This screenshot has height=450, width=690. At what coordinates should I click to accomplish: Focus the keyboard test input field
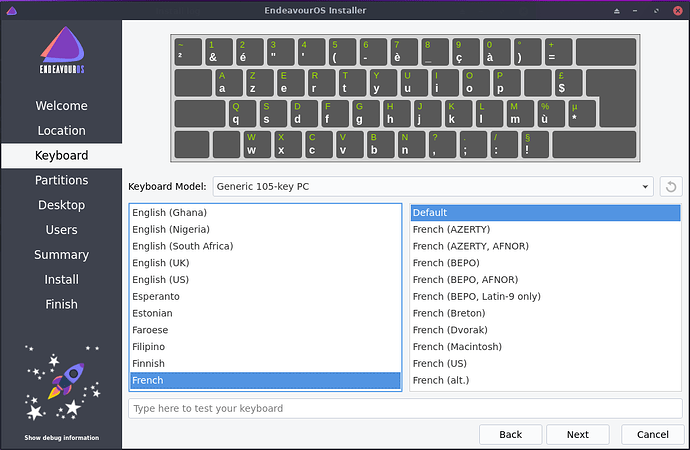click(405, 409)
